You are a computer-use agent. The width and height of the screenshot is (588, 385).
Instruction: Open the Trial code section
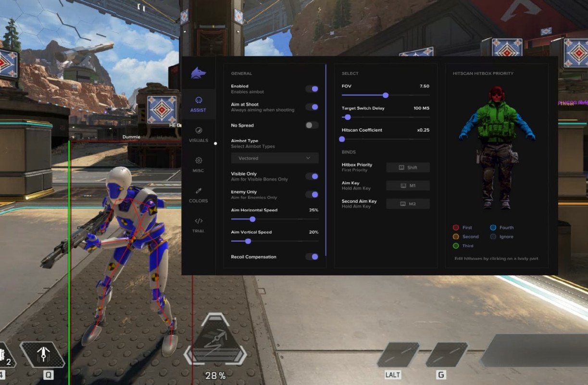coord(198,225)
